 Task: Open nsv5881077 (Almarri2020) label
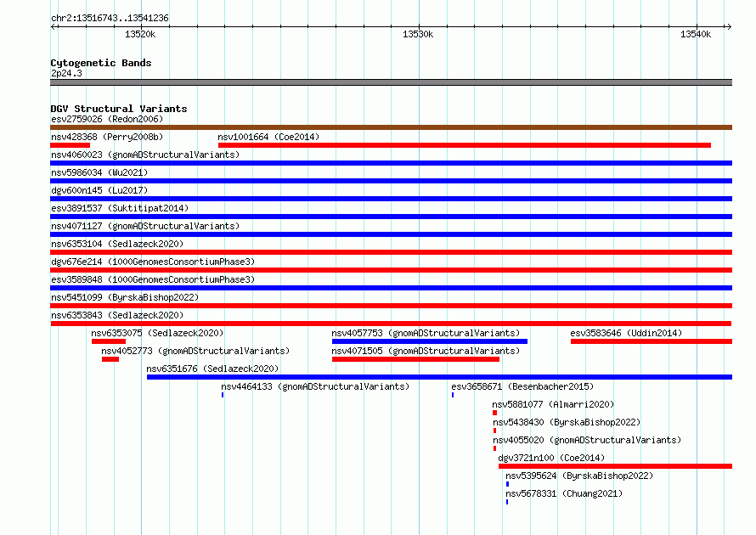pos(553,404)
